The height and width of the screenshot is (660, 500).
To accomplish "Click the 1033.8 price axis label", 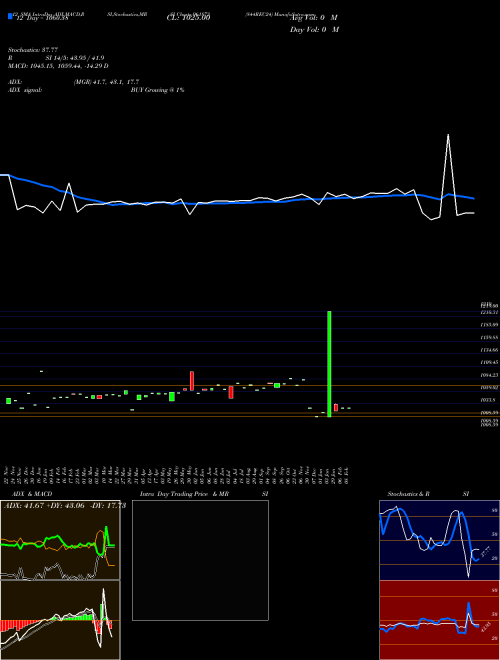I will 489,400.
